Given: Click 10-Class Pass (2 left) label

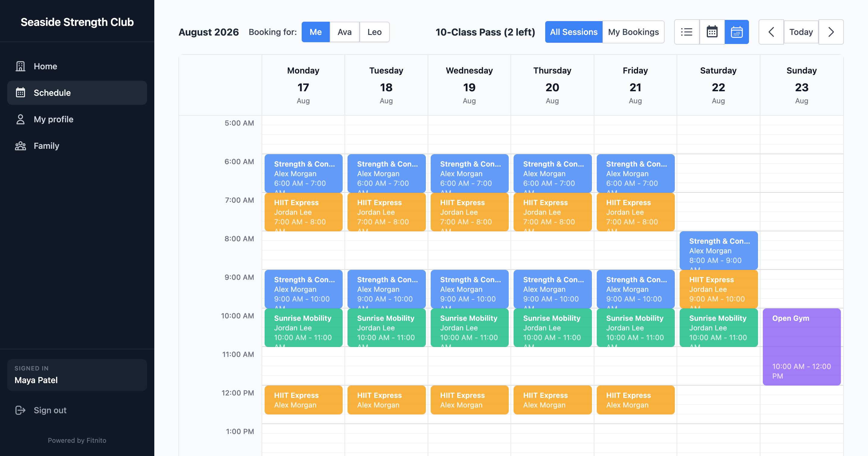Looking at the screenshot, I should coord(485,32).
